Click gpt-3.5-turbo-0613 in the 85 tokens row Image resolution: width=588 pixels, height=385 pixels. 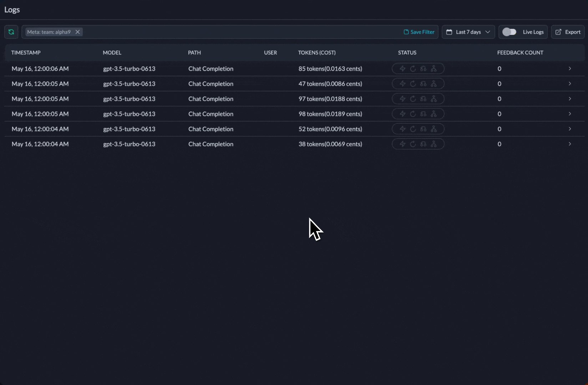pyautogui.click(x=129, y=68)
